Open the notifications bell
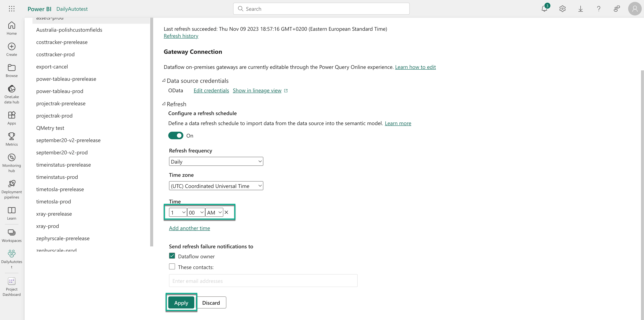This screenshot has width=644, height=320. coord(544,9)
